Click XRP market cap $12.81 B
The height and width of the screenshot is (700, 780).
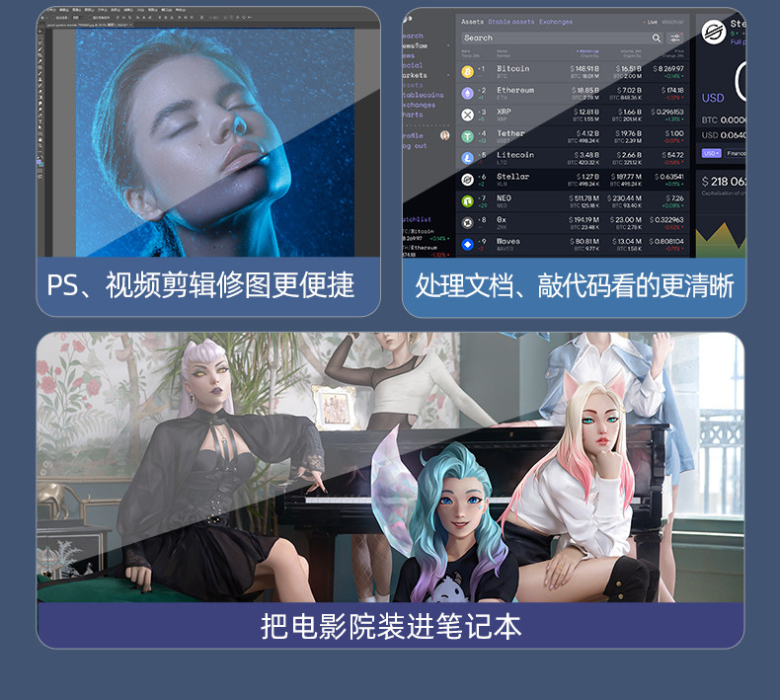[586, 112]
